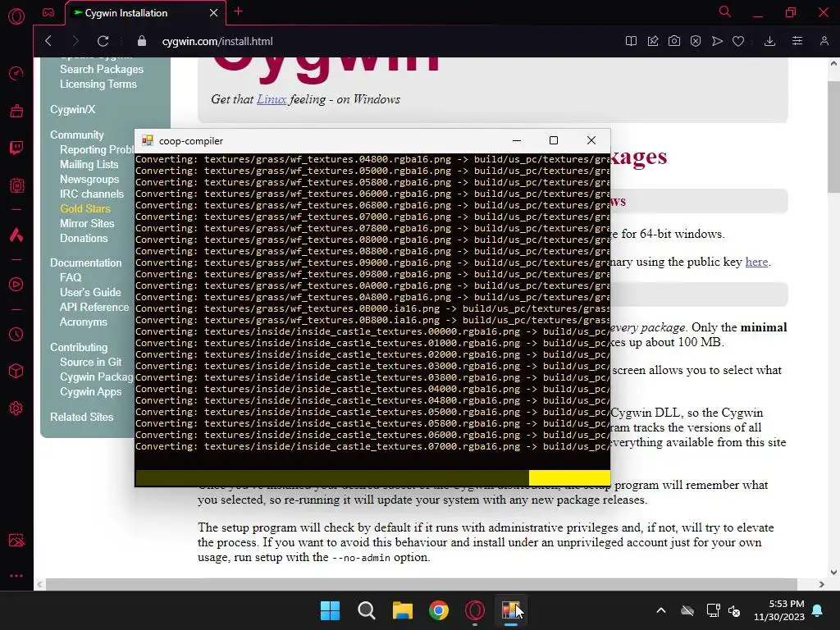Open the Donations link

[84, 238]
